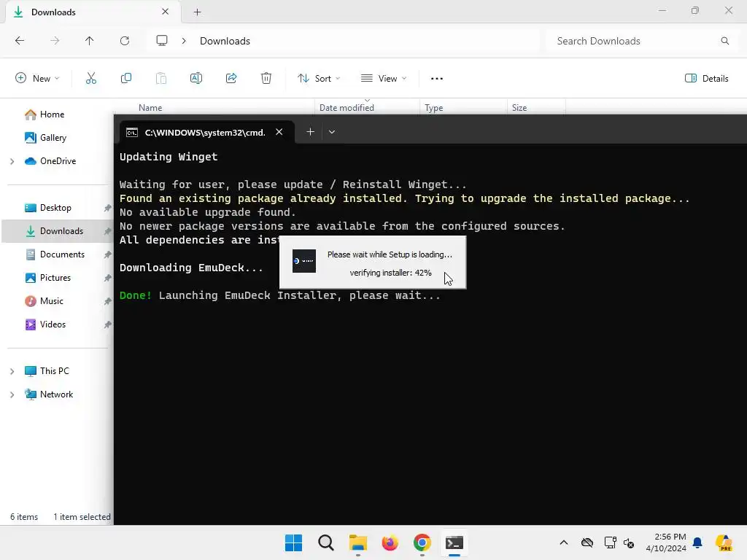Open a new terminal tab with plus
This screenshot has width=747, height=560.
click(310, 132)
